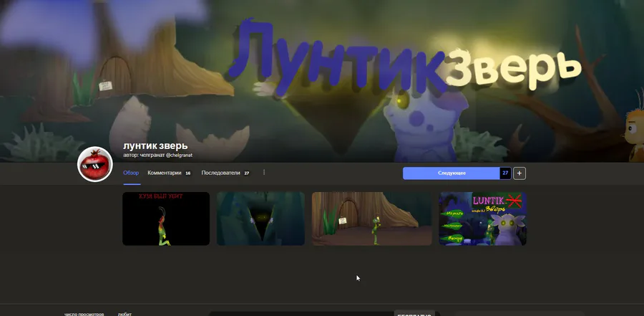The image size is (644, 316).
Task: Open the КУЗЯ БЫЛ УБИТ screenshot thumbnail
Action: 166,219
